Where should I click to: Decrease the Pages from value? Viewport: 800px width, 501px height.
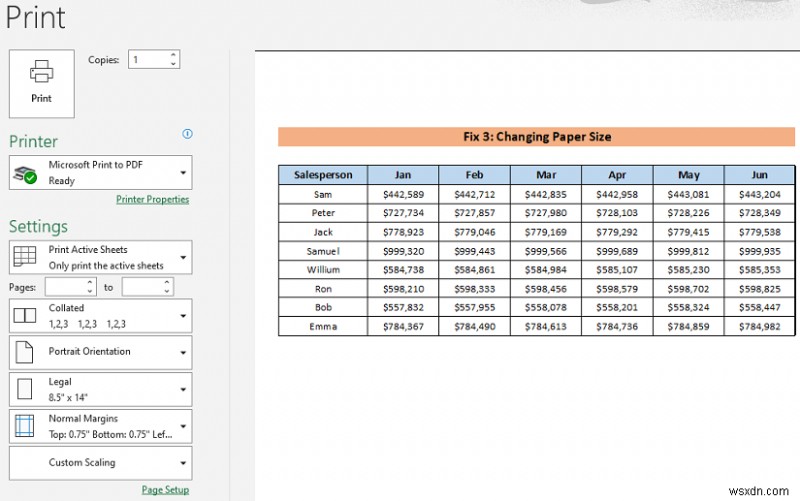[90, 292]
